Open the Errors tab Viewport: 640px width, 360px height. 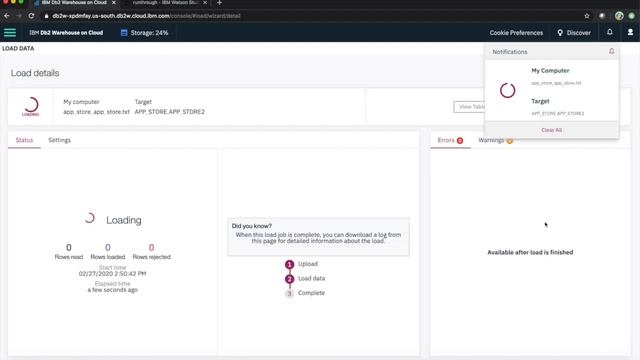coord(450,140)
